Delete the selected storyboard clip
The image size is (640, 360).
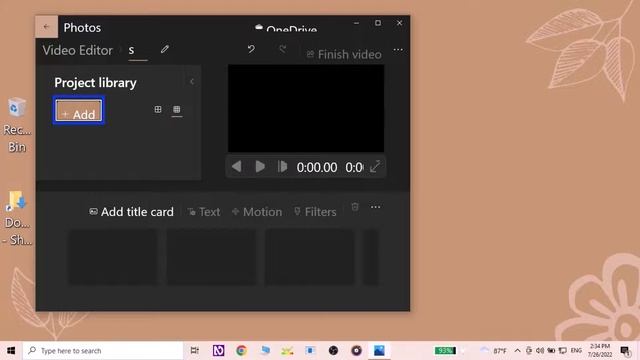click(x=355, y=207)
